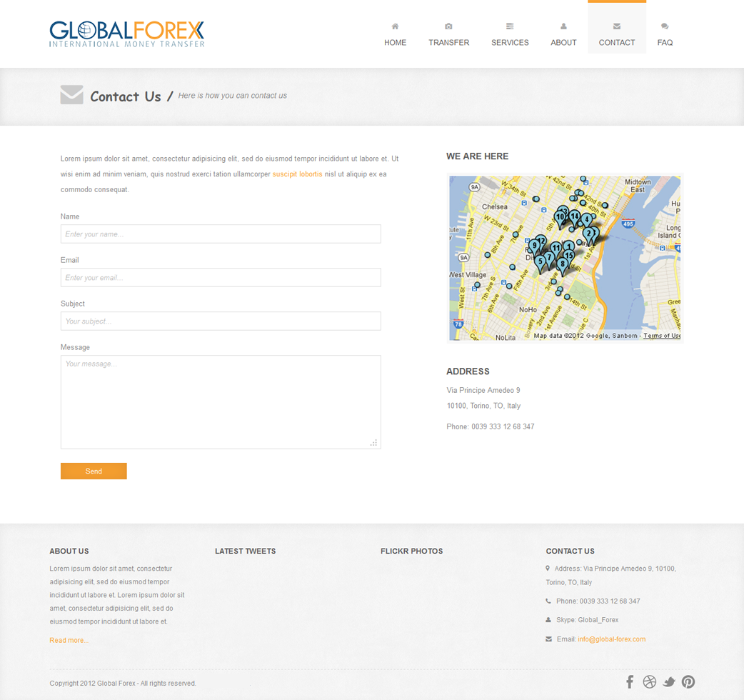This screenshot has height=700, width=744.
Task: Click the large envelope icon beside Contact Us
Action: [71, 95]
